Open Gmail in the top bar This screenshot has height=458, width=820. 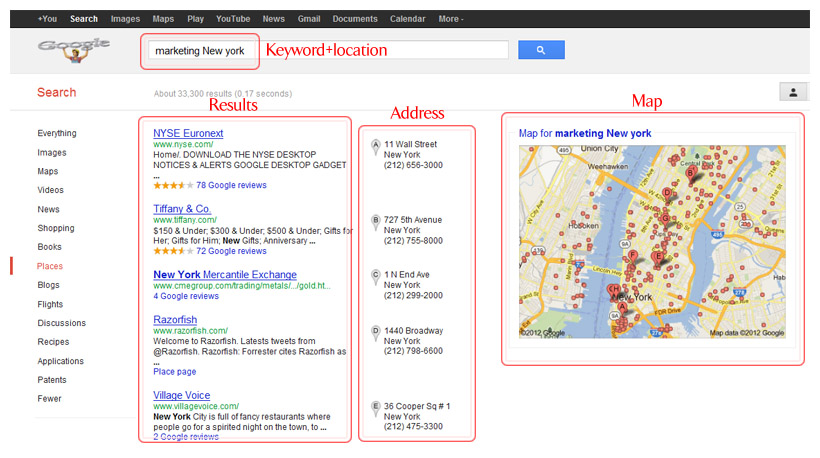[309, 19]
